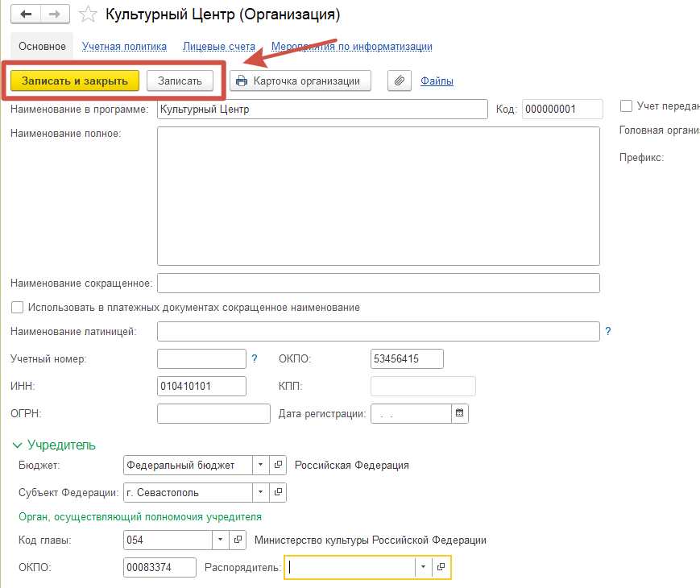Click Записать и закрыть
Image resolution: width=700 pixels, height=588 pixels.
click(x=75, y=81)
